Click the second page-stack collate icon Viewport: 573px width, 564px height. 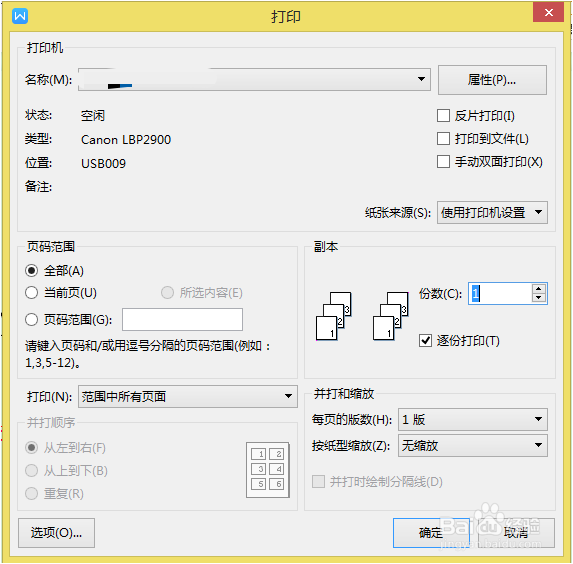pos(390,316)
